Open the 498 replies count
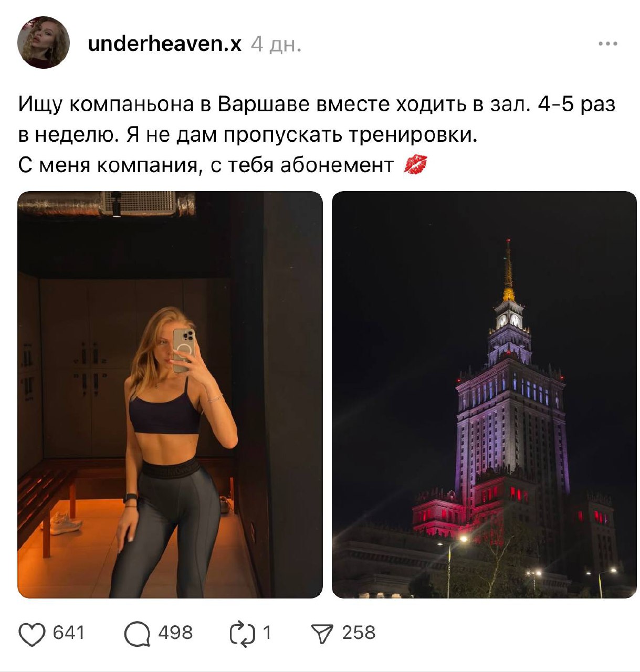The width and height of the screenshot is (640, 672). [175, 633]
